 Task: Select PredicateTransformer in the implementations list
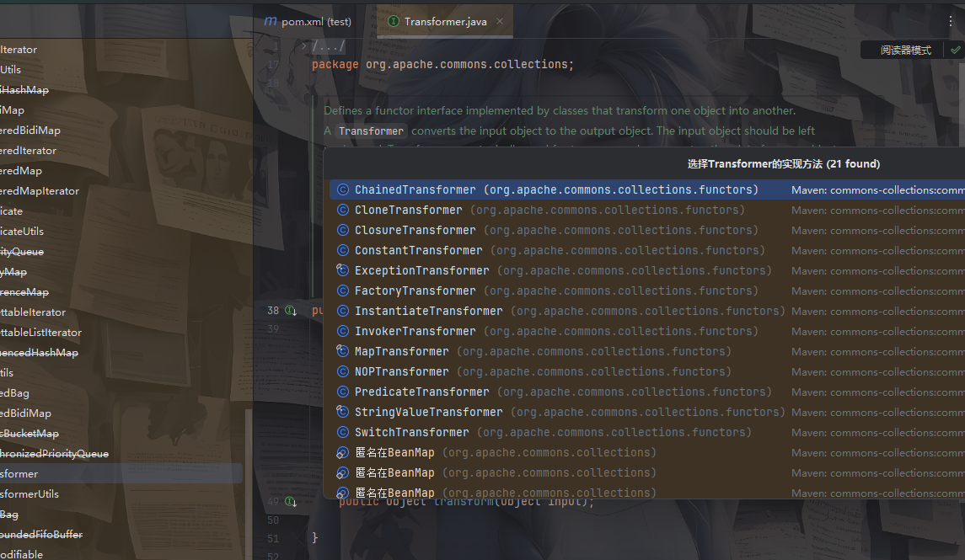[647, 392]
